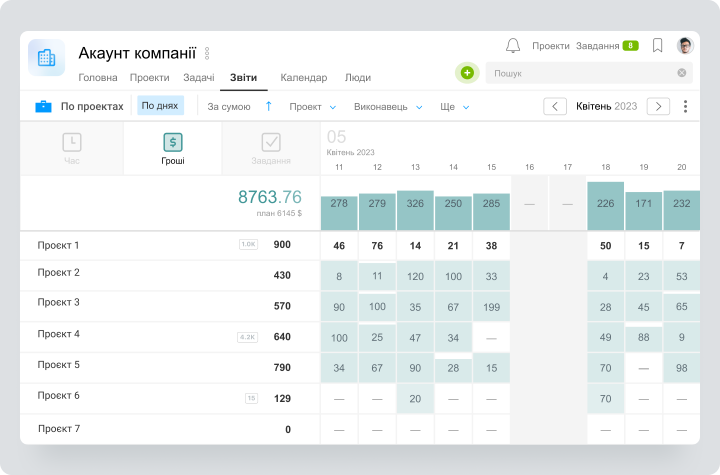Expand the Проект filter dropdown

coord(312,107)
